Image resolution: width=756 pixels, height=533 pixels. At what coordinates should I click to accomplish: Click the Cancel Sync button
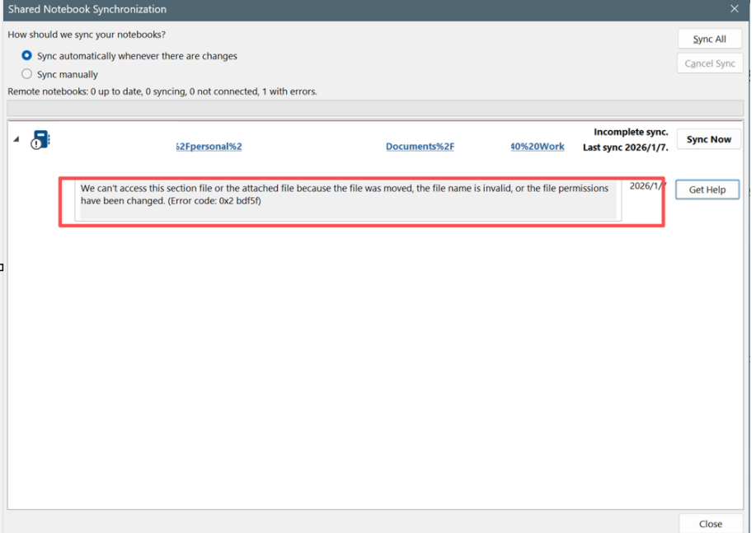710,63
